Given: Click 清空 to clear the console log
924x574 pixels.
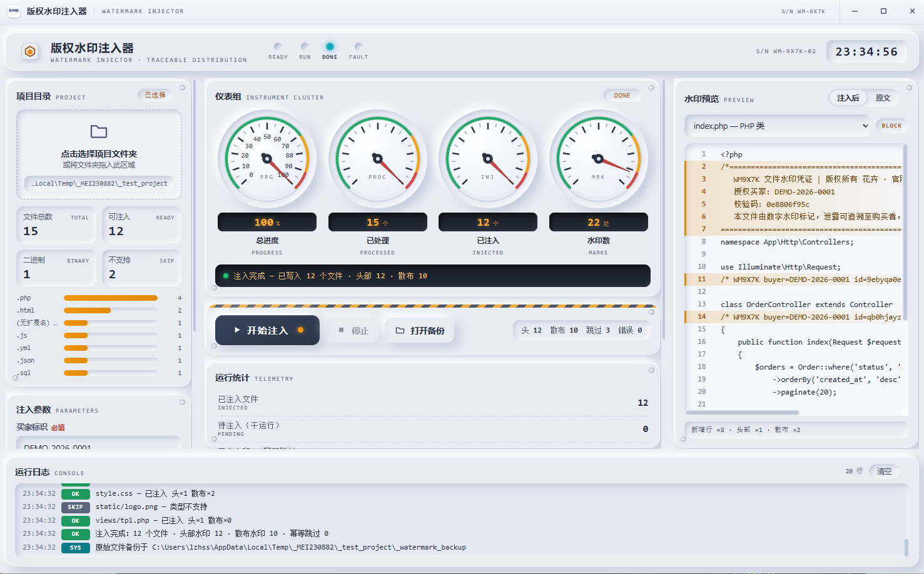Looking at the screenshot, I should (x=884, y=471).
